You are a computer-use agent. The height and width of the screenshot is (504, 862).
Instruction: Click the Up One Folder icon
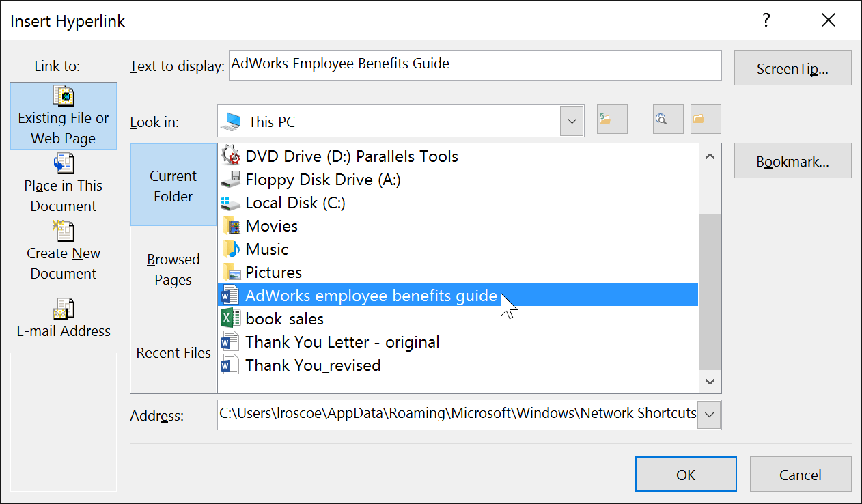coord(611,119)
